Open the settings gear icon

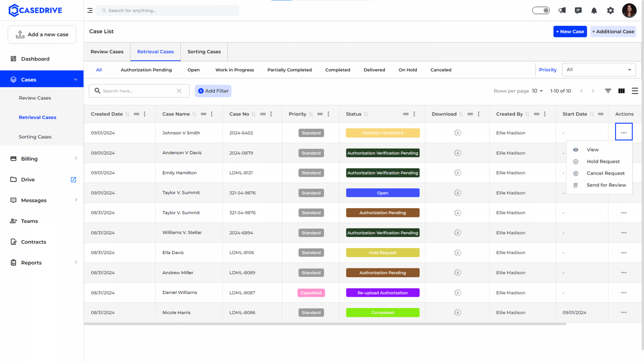click(x=610, y=11)
